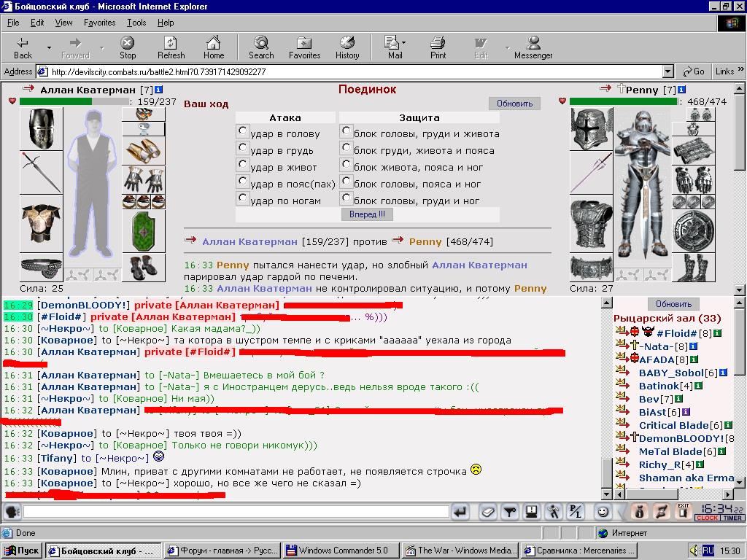
Task: Switch to Windows Commander 5.0 taskbar item
Action: (x=341, y=551)
